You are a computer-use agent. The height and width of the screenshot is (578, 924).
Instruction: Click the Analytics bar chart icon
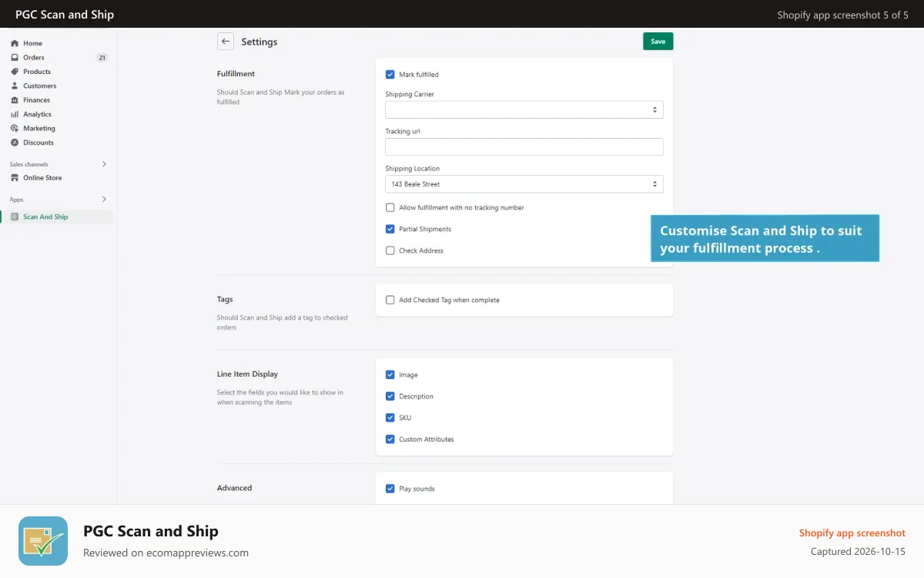15,114
